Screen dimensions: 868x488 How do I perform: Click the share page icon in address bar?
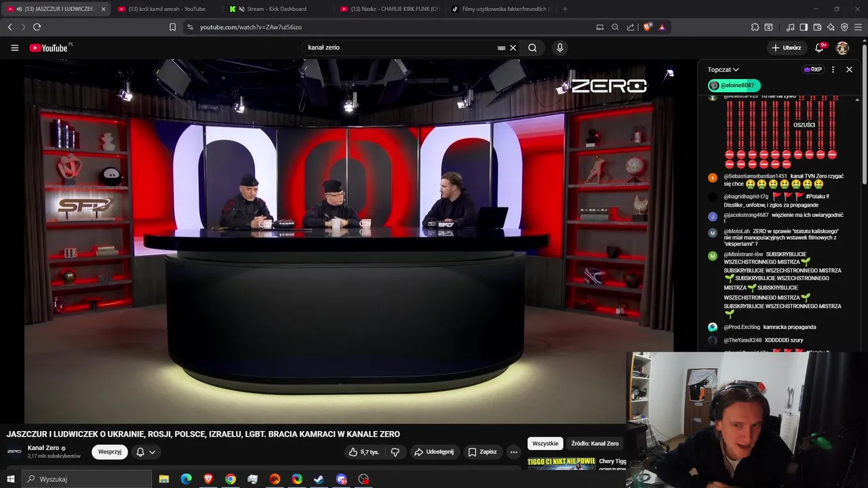[631, 27]
